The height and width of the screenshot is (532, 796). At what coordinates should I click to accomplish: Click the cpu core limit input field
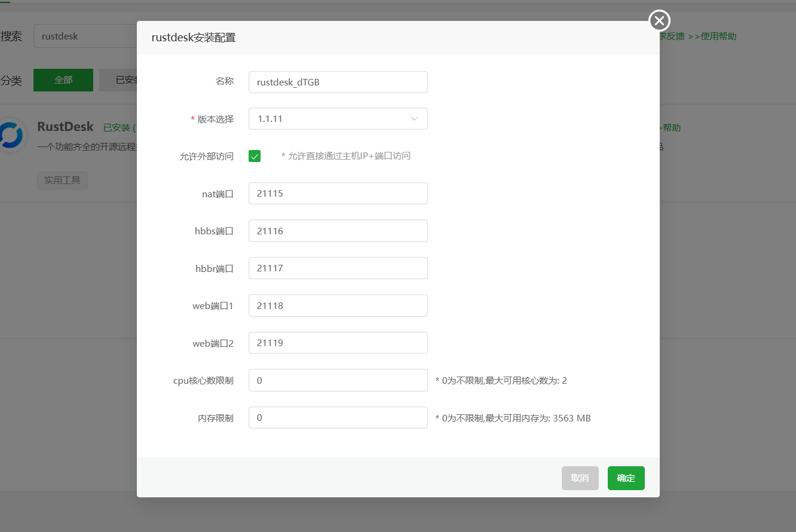[x=338, y=380]
